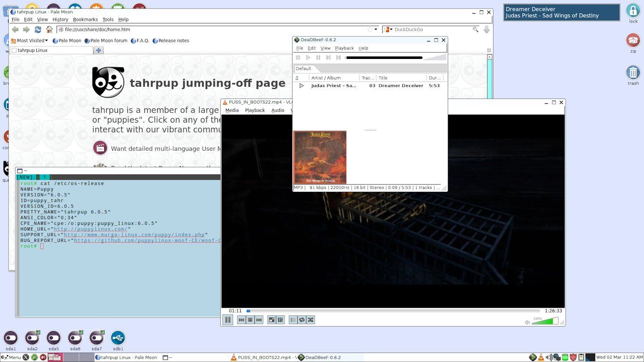Show the VLC playlist
This screenshot has width=644, height=362.
pyautogui.click(x=293, y=320)
